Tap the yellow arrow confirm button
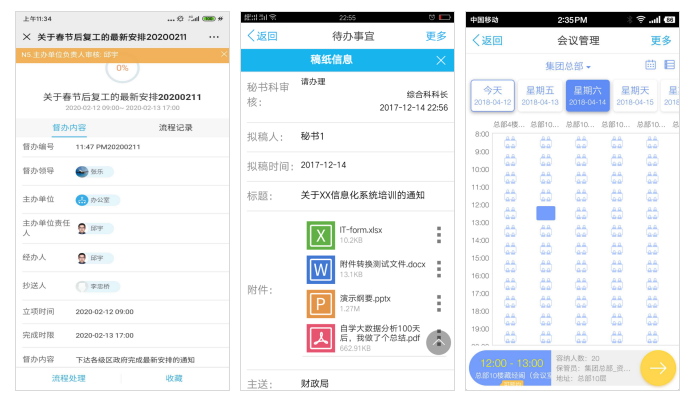This screenshot has width=686, height=398. point(658,368)
